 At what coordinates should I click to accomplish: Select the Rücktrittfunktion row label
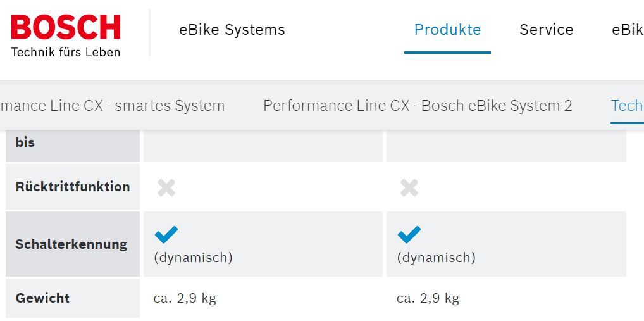point(73,187)
